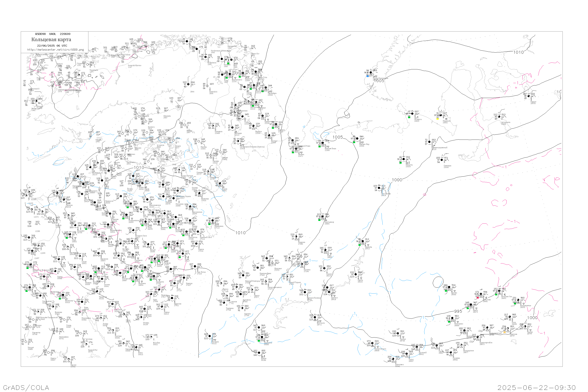Click the 22/06/2025 06 UTC date text
Viewport: 588px width, 392px height.
coord(52,46)
